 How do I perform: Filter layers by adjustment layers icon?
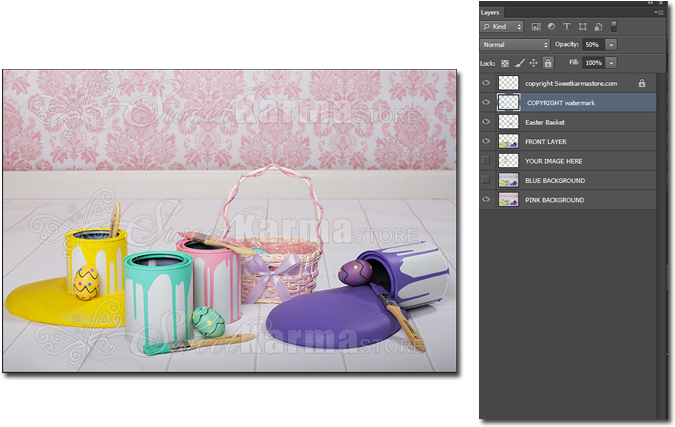click(551, 27)
